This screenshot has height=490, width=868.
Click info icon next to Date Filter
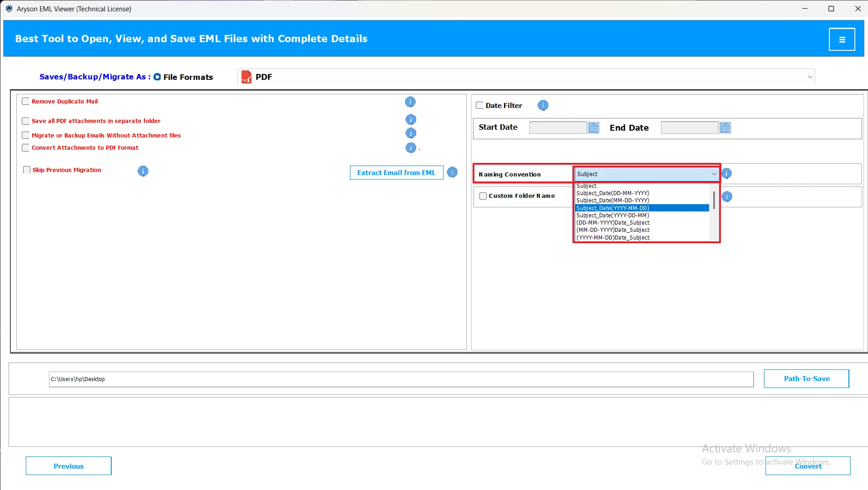pos(542,106)
